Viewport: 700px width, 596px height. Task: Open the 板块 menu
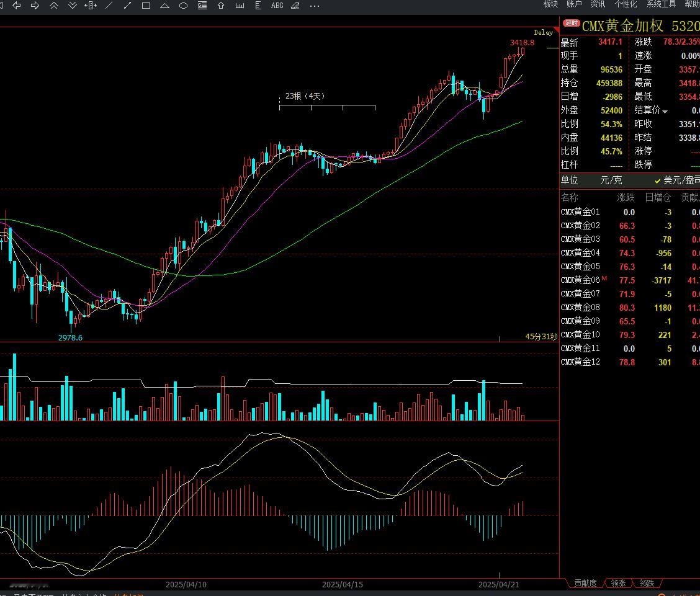pyautogui.click(x=550, y=4)
